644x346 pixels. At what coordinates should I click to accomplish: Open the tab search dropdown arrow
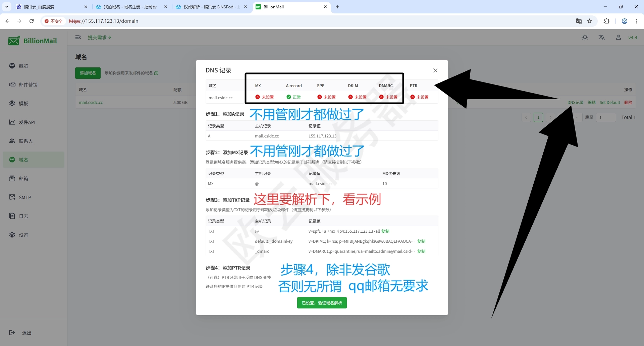7,7
